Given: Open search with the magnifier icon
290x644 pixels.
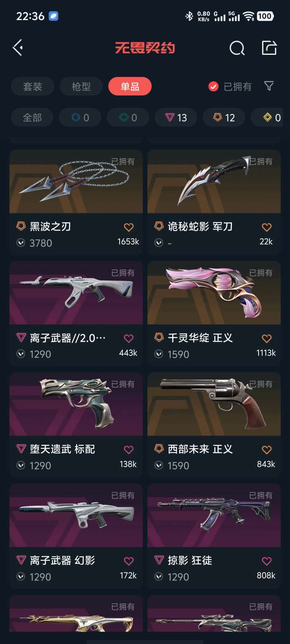Looking at the screenshot, I should (x=237, y=48).
